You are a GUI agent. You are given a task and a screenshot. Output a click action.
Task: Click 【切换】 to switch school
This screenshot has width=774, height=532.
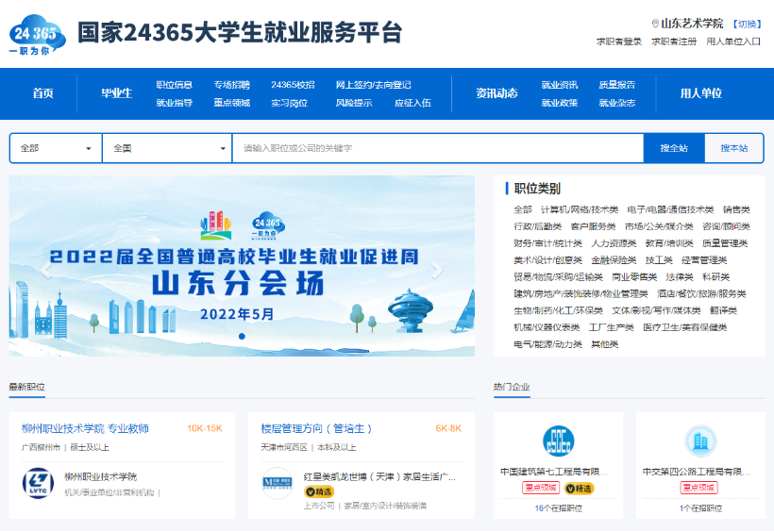pos(748,24)
